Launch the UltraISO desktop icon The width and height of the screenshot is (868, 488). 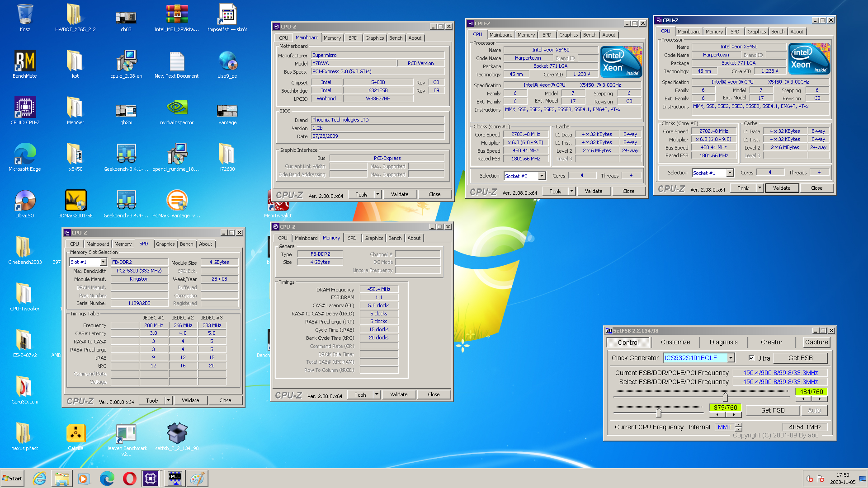pos(25,203)
